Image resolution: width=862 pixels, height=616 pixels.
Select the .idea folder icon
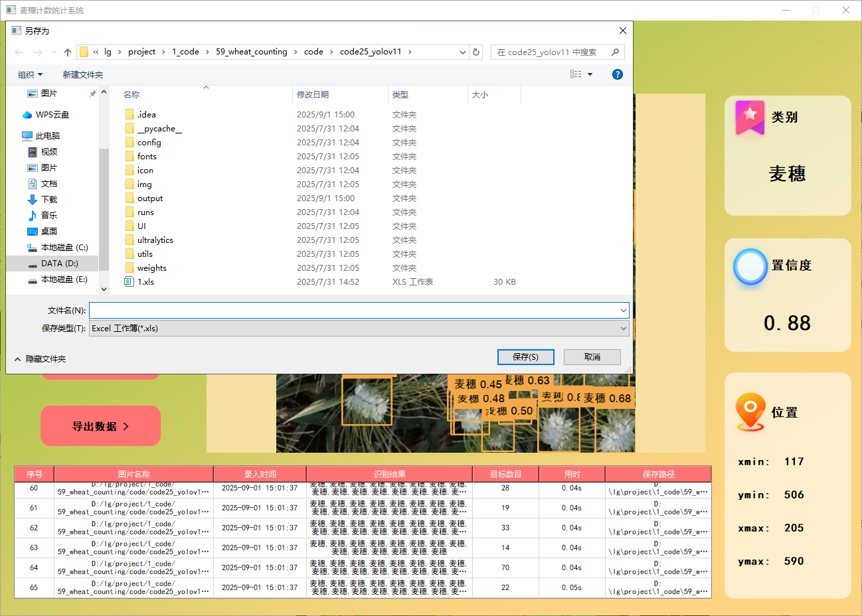[129, 115]
